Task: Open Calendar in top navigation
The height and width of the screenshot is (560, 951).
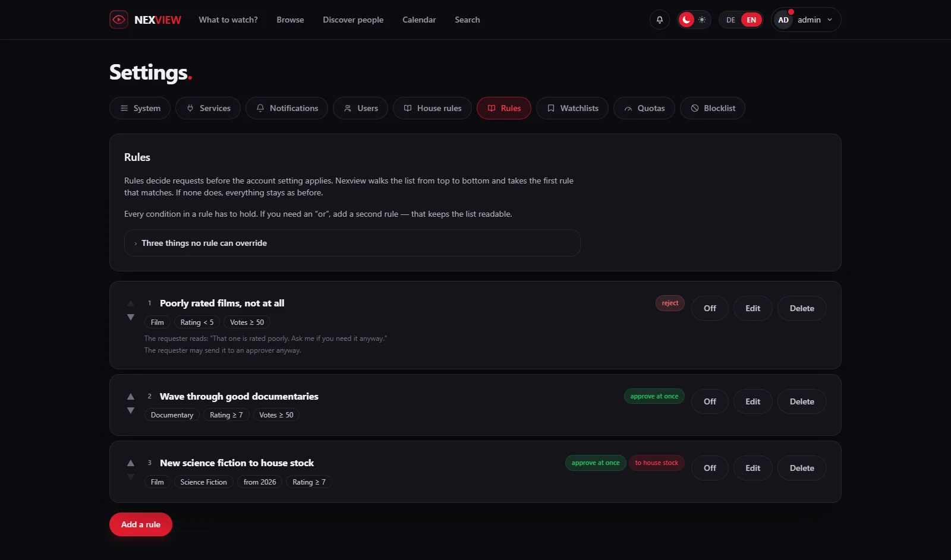Action: click(x=419, y=20)
